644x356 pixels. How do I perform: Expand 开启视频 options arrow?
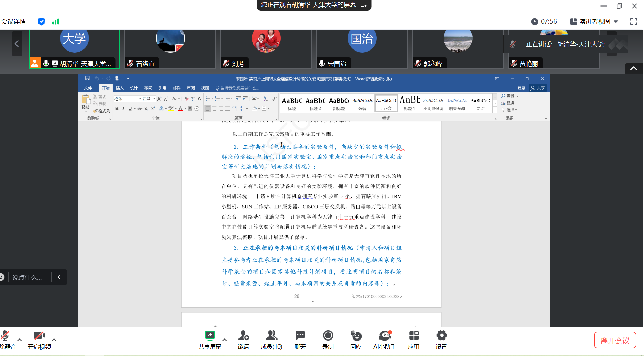(x=54, y=340)
